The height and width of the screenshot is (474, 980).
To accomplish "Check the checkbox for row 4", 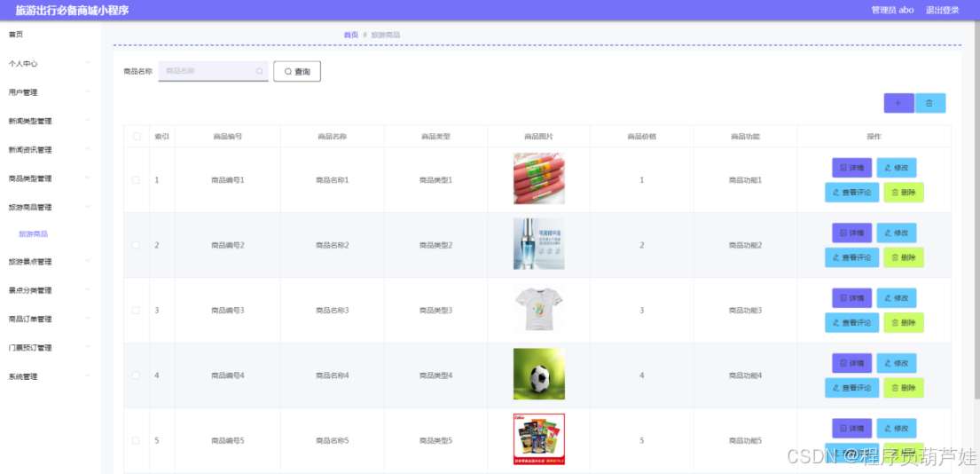I will [x=136, y=375].
